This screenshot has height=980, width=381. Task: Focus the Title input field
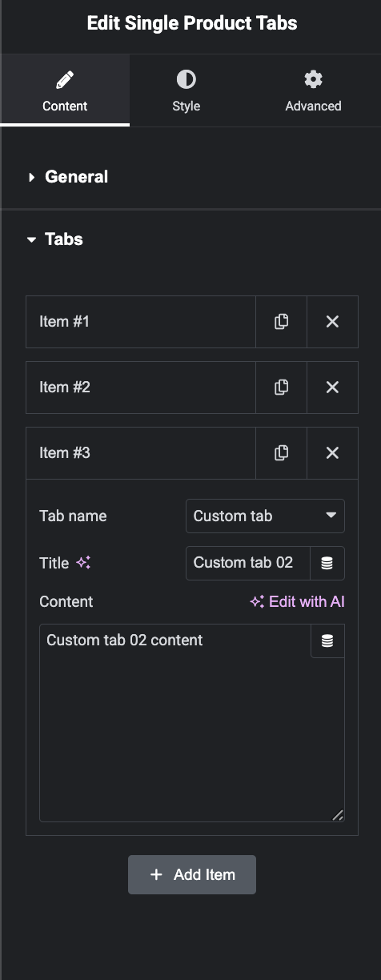coord(248,563)
